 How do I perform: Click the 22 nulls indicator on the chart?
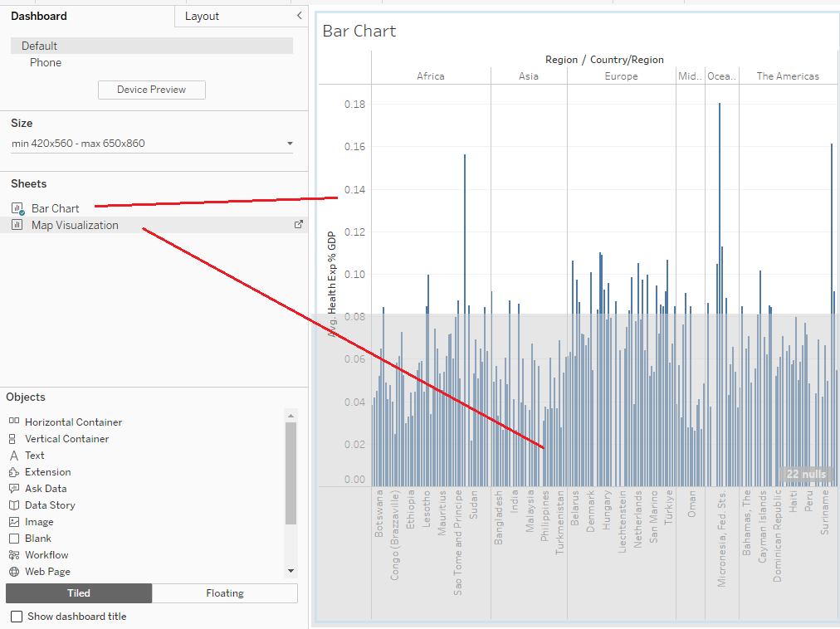806,473
